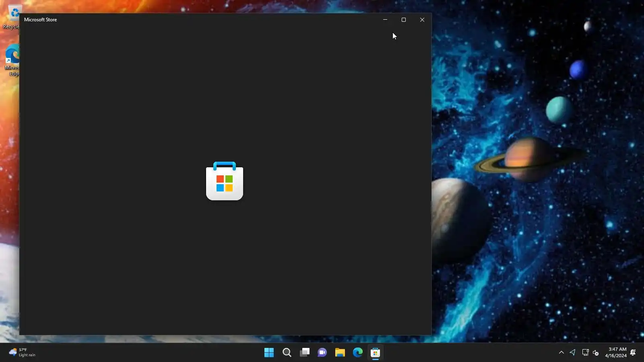
Task: Open taskbar Search
Action: coord(287,353)
